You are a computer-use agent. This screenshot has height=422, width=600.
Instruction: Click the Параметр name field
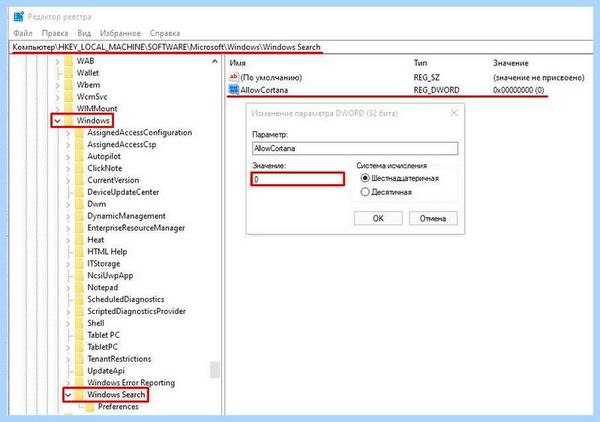[355, 148]
